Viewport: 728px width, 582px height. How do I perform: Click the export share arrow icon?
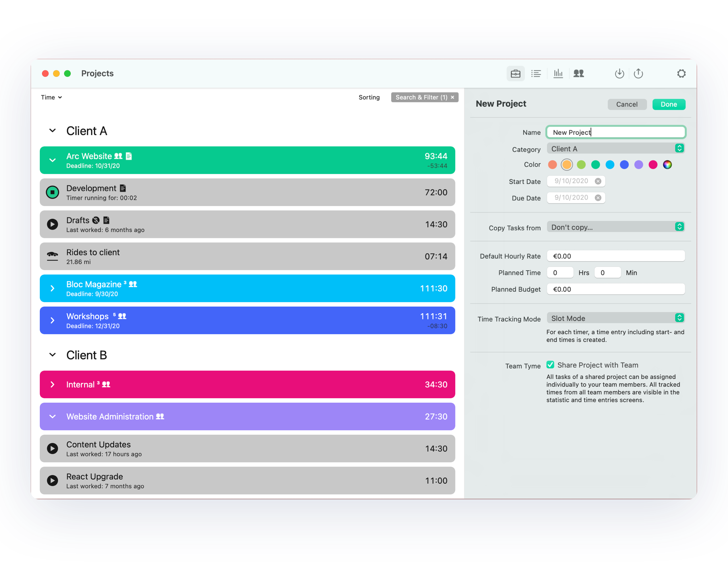638,74
